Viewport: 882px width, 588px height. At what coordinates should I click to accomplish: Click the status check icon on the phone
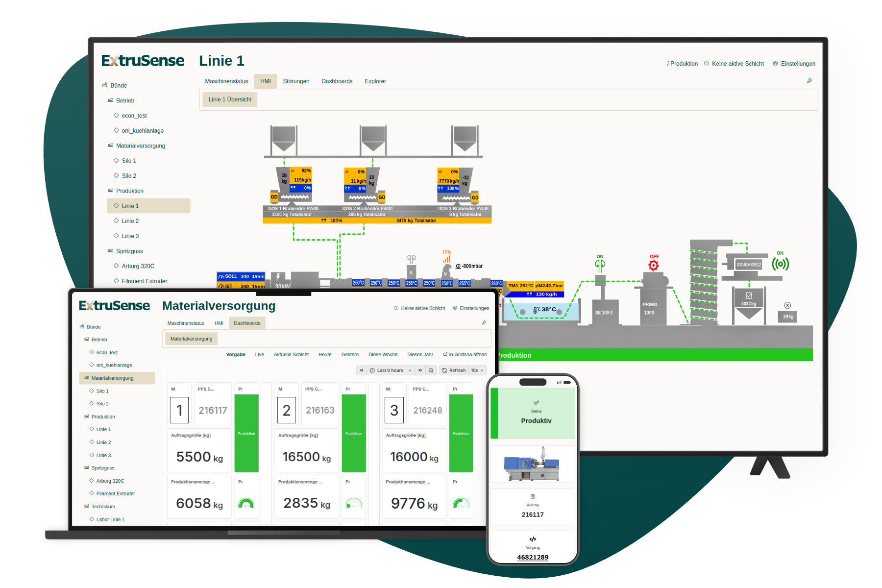coord(537,403)
